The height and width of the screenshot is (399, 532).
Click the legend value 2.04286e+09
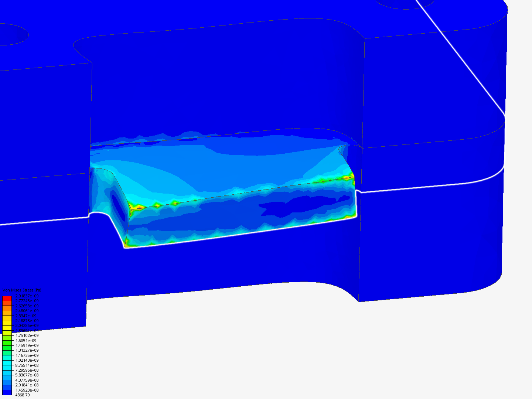coord(27,326)
